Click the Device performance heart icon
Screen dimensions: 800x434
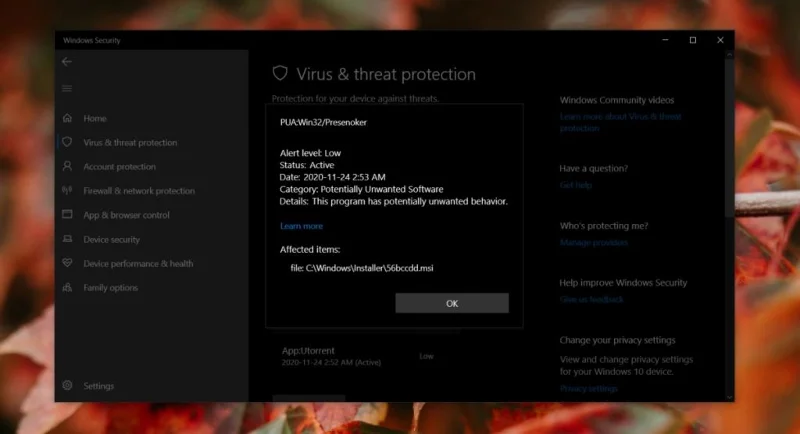point(67,263)
